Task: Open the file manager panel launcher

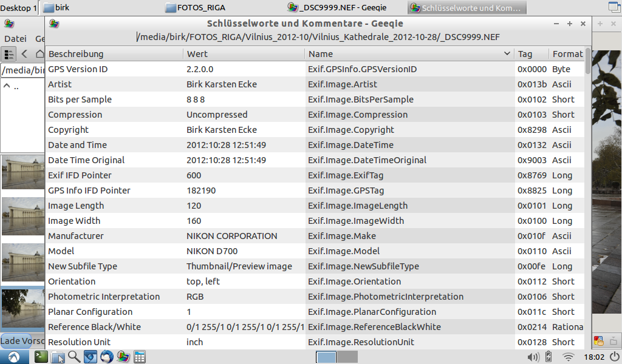Action: point(58,357)
